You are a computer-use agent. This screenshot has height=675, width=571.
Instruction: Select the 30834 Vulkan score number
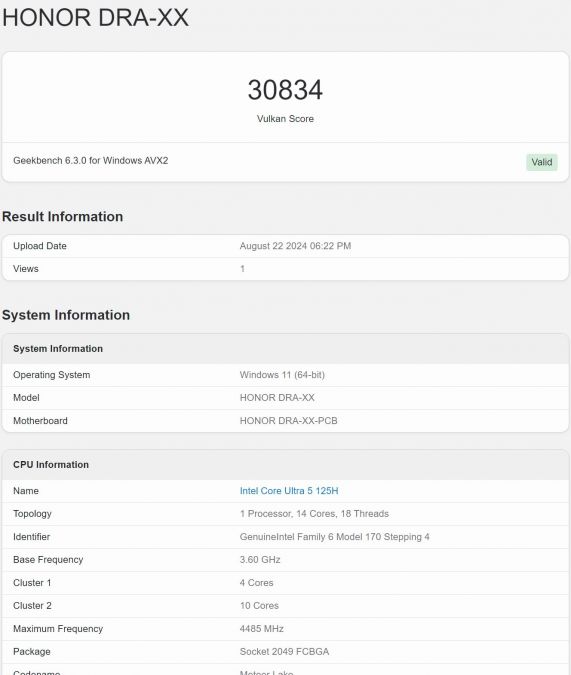tap(285, 90)
